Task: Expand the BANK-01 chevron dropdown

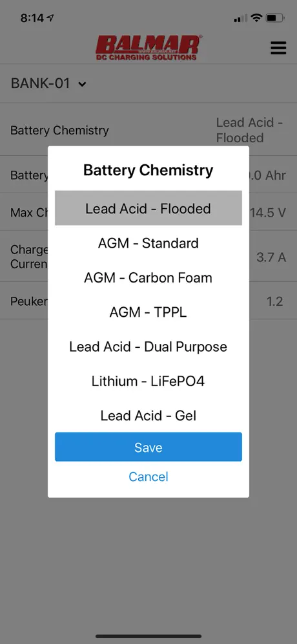Action: point(83,84)
